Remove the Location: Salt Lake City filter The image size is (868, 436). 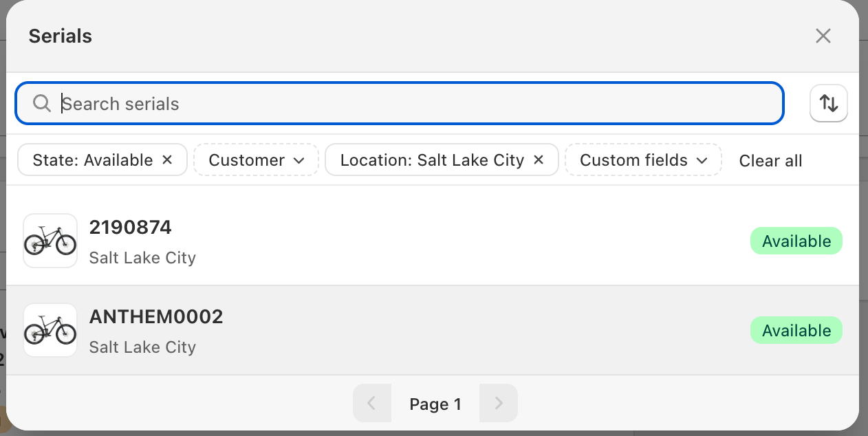click(539, 160)
